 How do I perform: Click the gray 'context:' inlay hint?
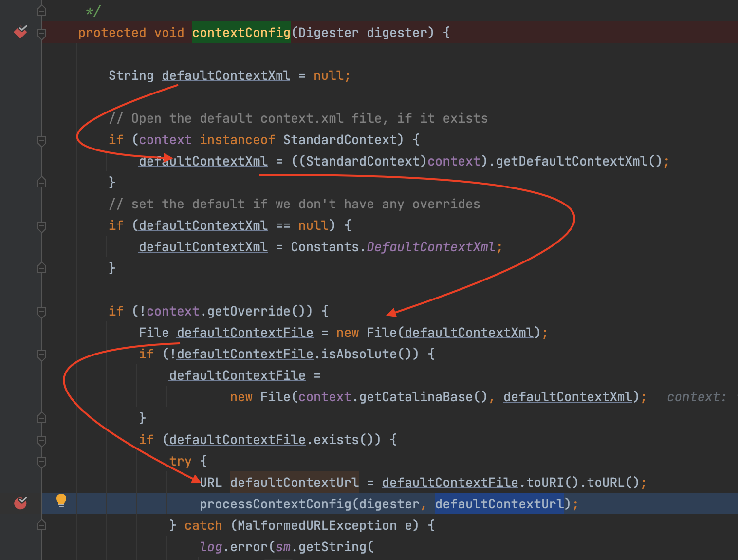click(697, 397)
